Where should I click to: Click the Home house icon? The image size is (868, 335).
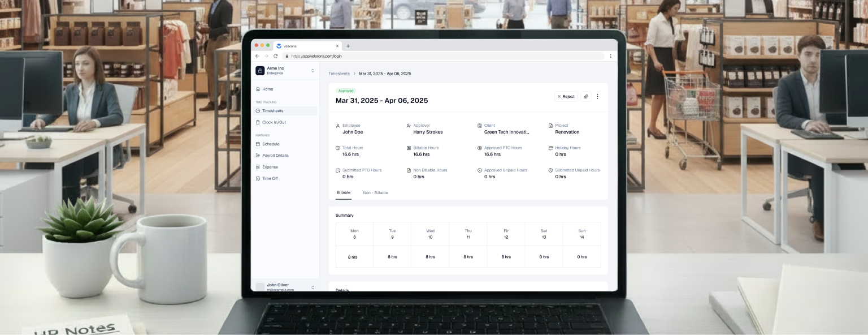tap(258, 89)
